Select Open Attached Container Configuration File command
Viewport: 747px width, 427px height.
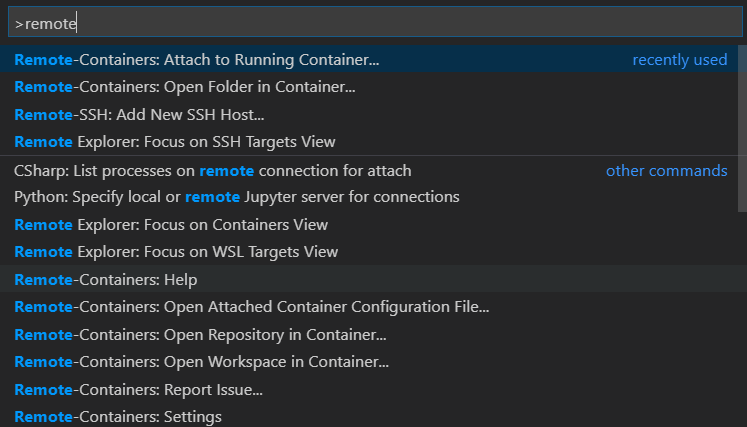click(252, 307)
